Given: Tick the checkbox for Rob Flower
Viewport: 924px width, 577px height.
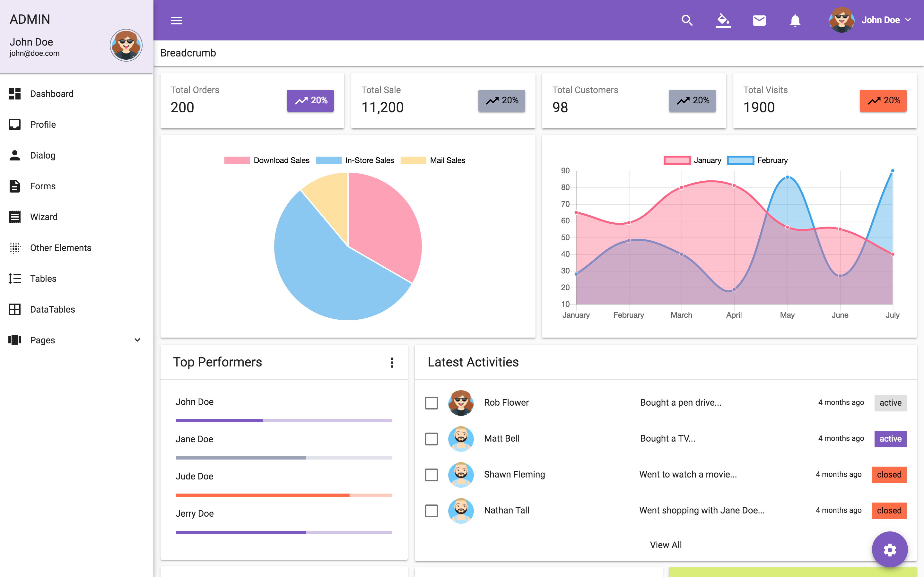Looking at the screenshot, I should click(x=431, y=403).
